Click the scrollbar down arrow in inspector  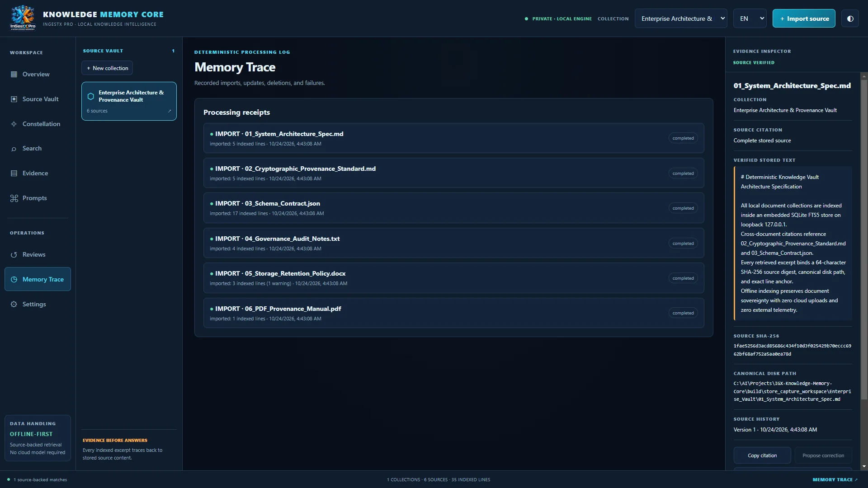click(864, 466)
